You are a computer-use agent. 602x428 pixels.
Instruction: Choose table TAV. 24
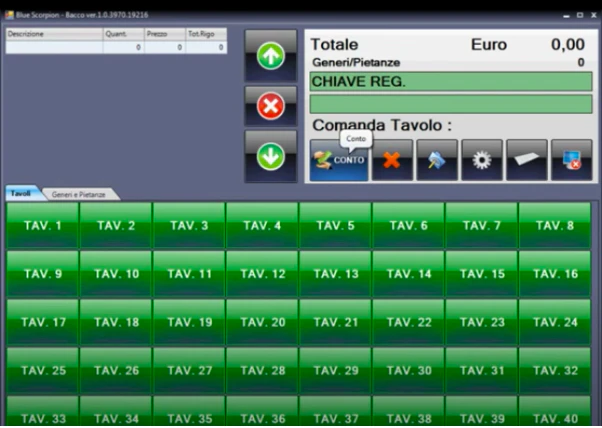click(x=555, y=322)
